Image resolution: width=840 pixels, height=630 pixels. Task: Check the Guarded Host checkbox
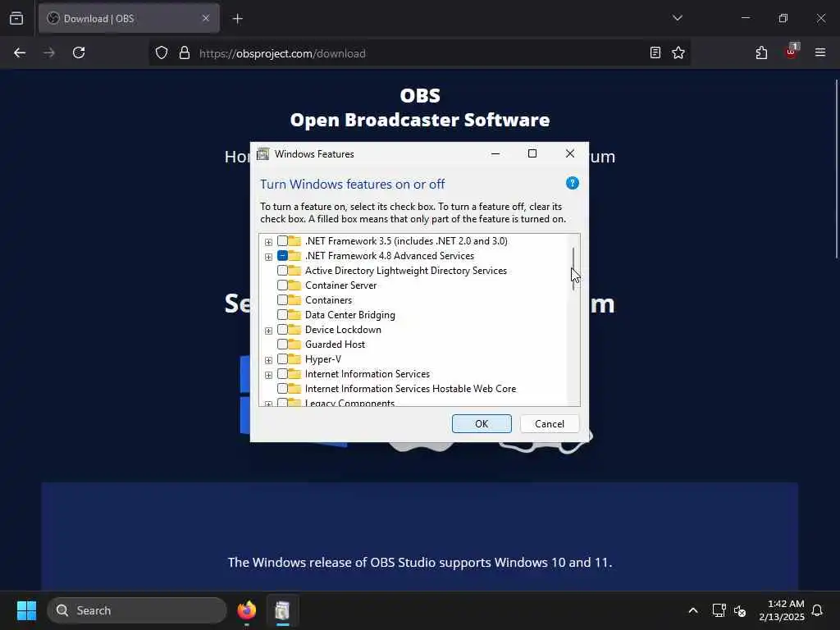(282, 344)
